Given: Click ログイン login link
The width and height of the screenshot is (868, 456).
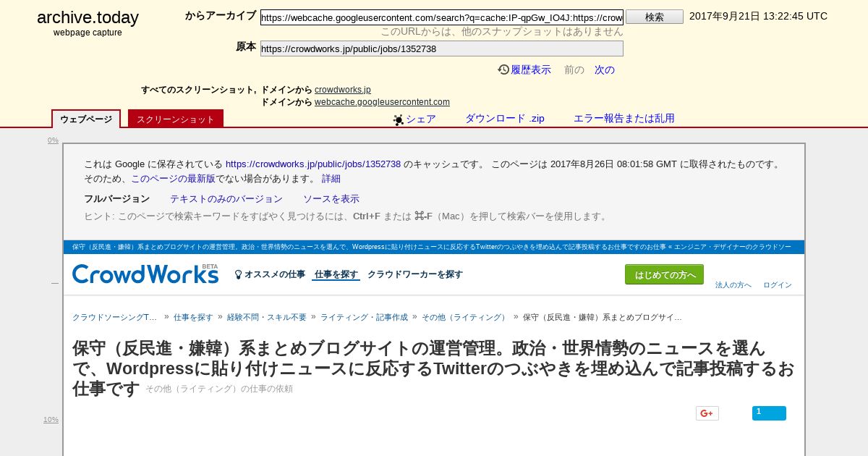Looking at the screenshot, I should pos(778,285).
